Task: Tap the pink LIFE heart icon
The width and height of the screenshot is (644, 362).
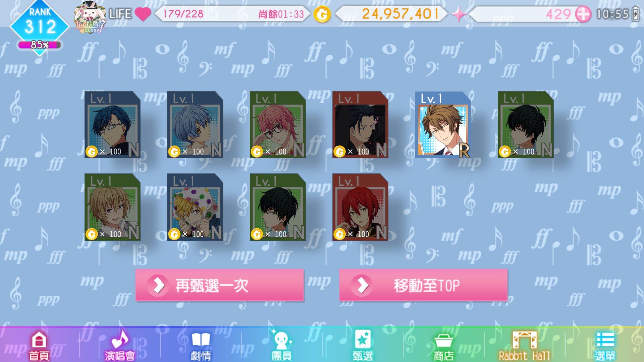Action: click(x=143, y=14)
